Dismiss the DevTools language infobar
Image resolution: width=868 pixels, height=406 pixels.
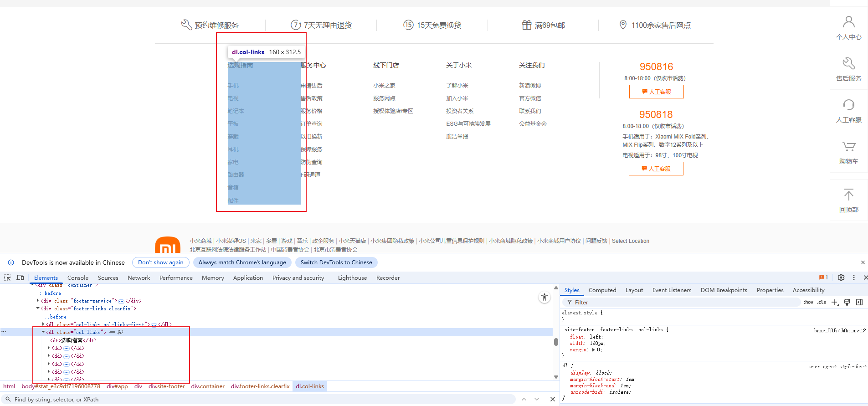pyautogui.click(x=863, y=262)
